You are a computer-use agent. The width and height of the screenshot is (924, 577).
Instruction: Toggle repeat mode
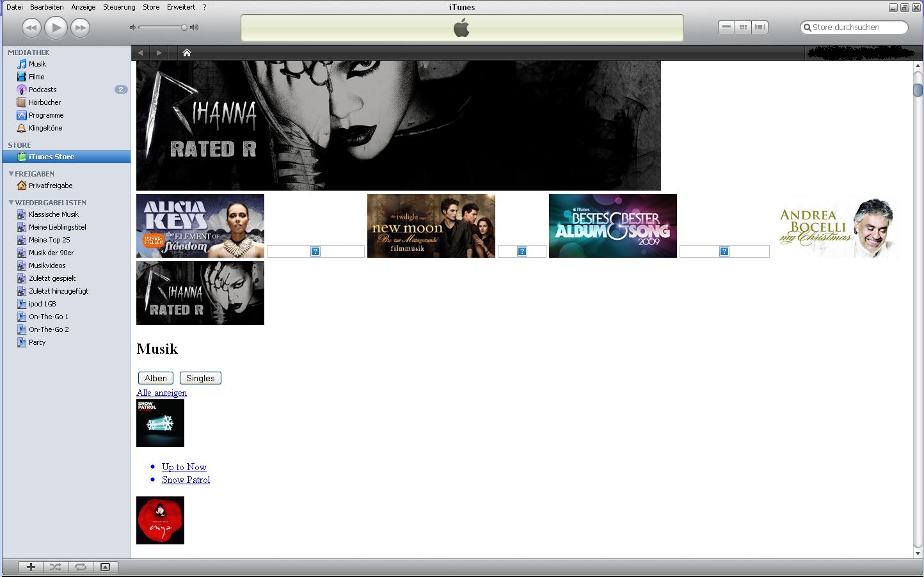click(x=81, y=567)
